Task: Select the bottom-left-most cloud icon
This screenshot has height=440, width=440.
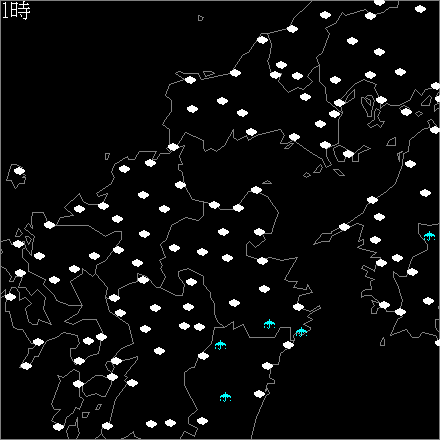Action: pyautogui.click(x=58, y=427)
